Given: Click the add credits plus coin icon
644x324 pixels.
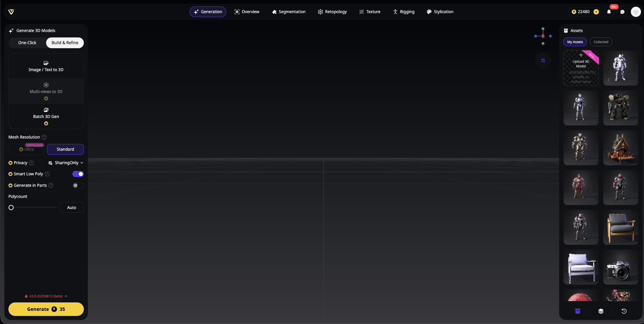Looking at the screenshot, I should 596,12.
